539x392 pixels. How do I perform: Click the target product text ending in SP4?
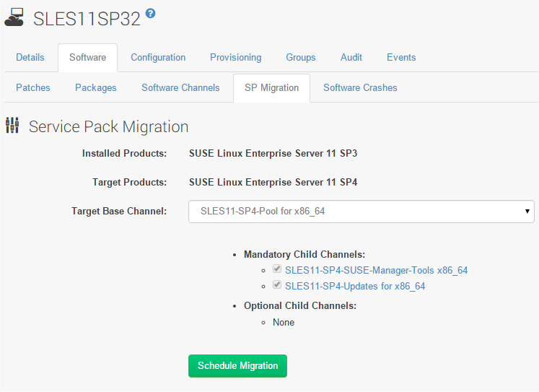click(273, 182)
